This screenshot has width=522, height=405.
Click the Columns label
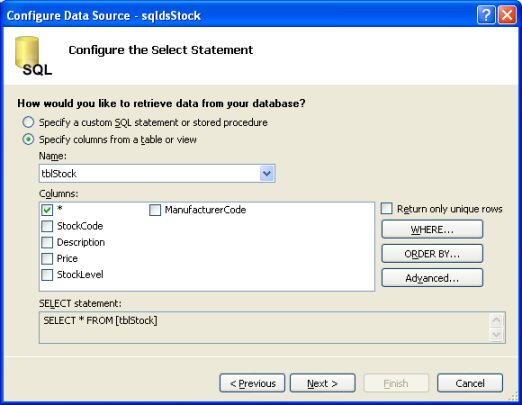pyautogui.click(x=58, y=194)
